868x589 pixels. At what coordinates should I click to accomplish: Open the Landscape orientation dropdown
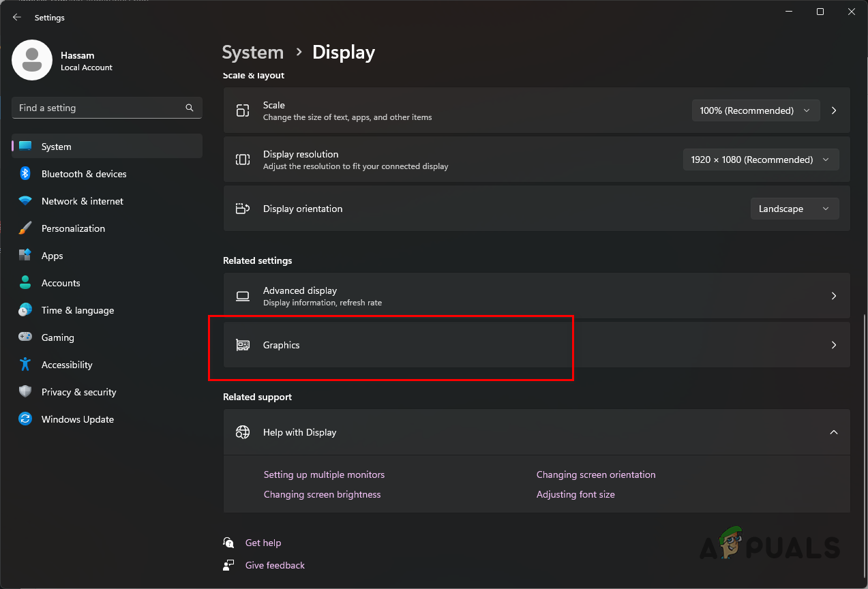pos(794,208)
